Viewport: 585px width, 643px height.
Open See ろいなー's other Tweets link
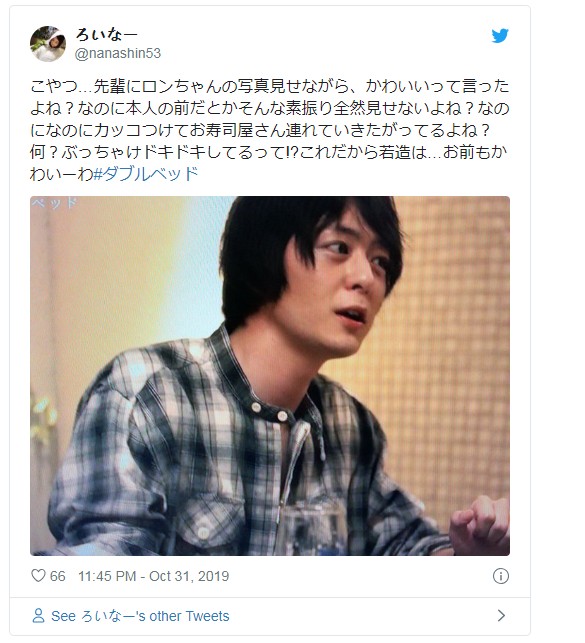[140, 616]
